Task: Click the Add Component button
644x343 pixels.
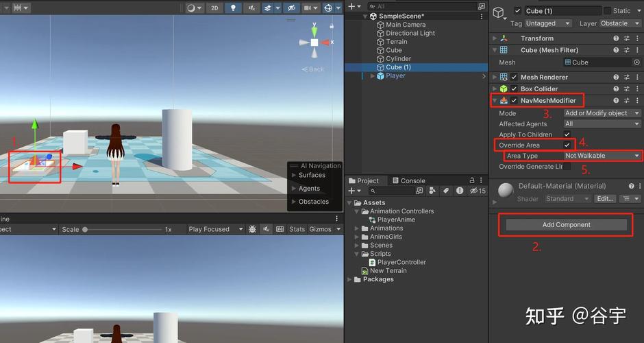Action: (567, 224)
